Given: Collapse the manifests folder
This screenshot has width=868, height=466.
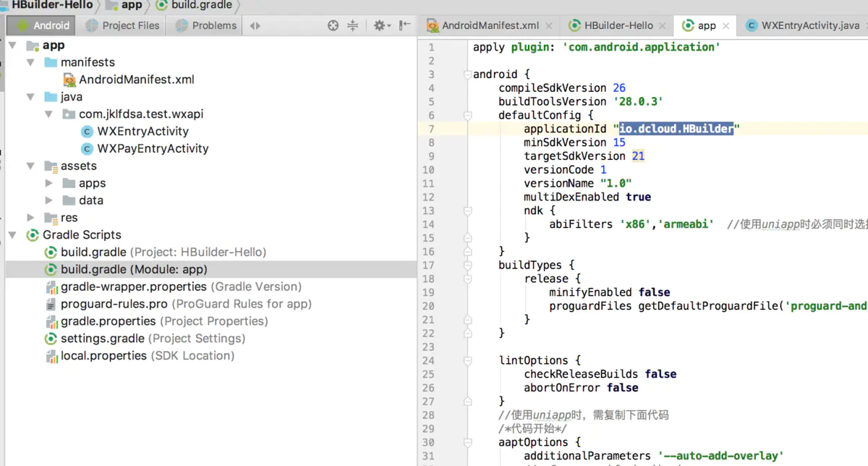Looking at the screenshot, I should coord(30,62).
